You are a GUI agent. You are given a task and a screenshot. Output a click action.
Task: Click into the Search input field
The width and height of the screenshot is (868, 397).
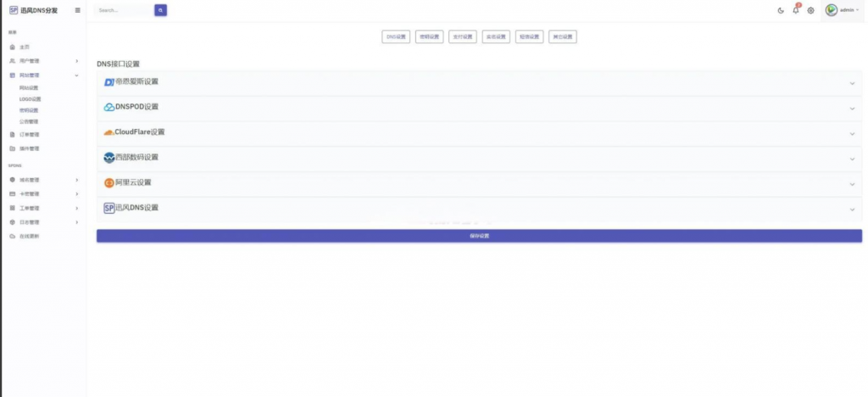tap(123, 10)
